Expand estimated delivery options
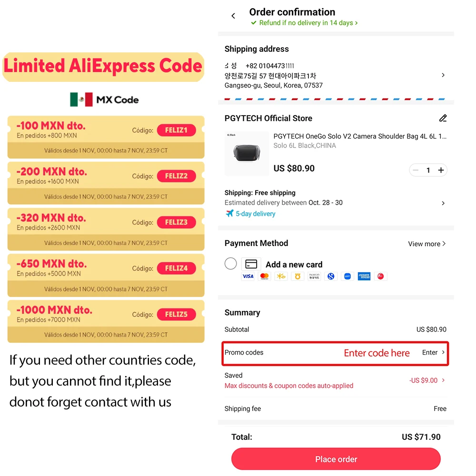Image resolution: width=476 pixels, height=476 pixels. pos(443,203)
